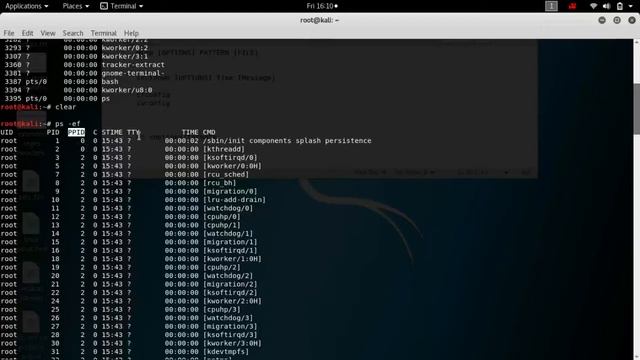Click the 'gnome-terminal-' process text

(133, 73)
